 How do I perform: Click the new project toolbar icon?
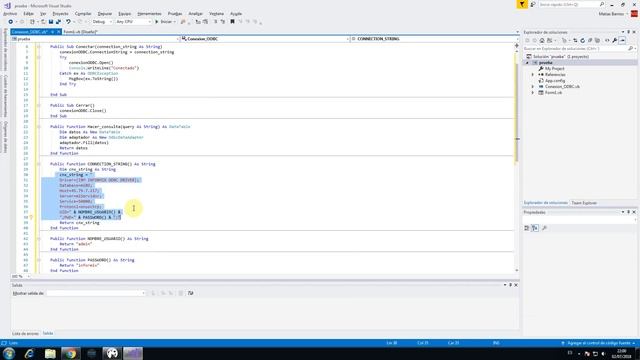coord(32,22)
